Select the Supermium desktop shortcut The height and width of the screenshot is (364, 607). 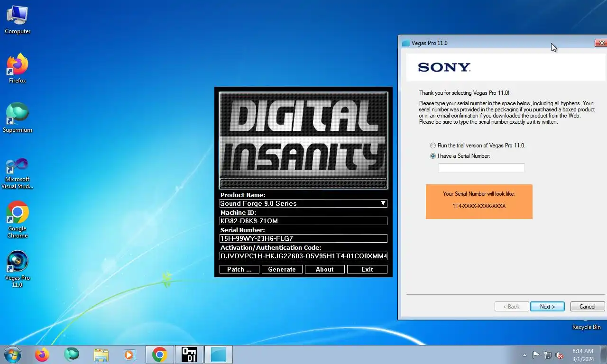pos(18,118)
